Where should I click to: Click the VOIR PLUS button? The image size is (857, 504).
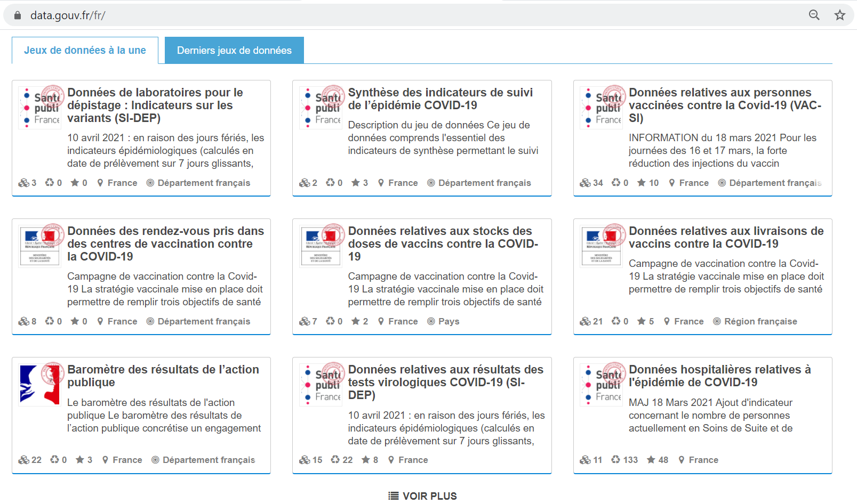pyautogui.click(x=423, y=496)
